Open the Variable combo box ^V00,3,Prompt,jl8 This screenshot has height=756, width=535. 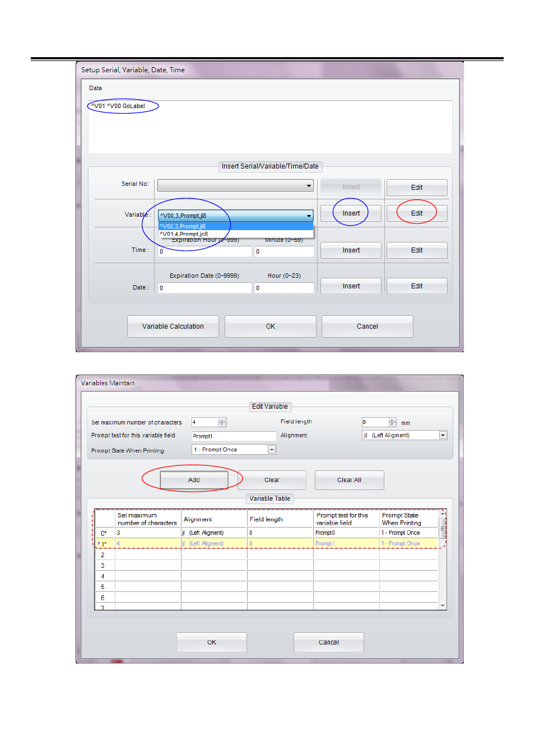point(235,216)
